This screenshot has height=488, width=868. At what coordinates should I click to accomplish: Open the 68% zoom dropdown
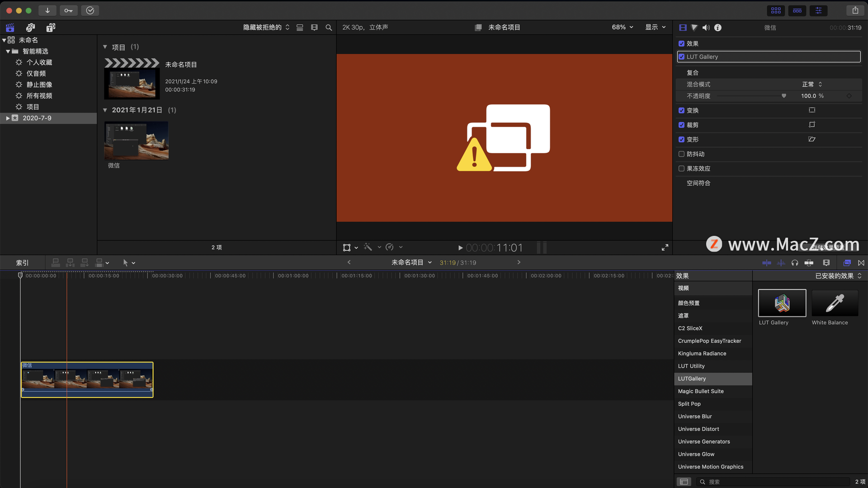click(623, 27)
